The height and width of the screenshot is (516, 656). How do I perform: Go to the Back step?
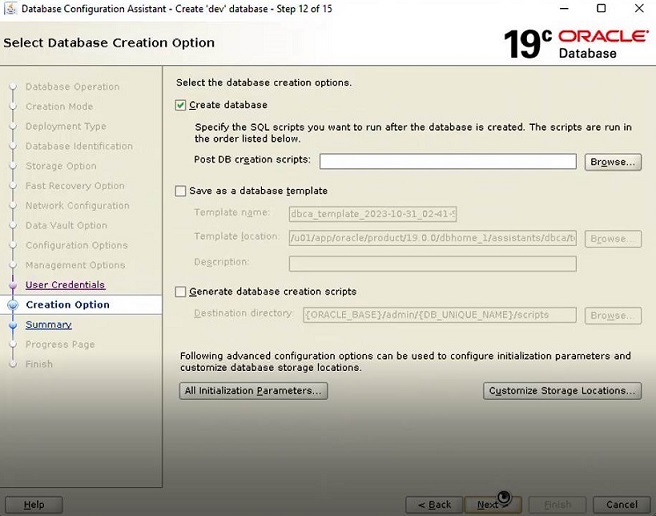(434, 505)
